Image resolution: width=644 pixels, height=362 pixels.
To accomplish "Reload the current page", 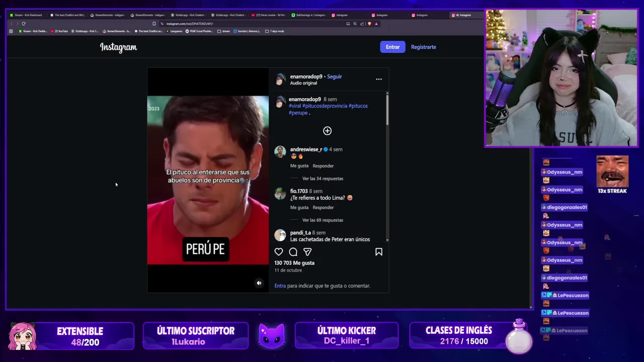I will click(x=24, y=24).
